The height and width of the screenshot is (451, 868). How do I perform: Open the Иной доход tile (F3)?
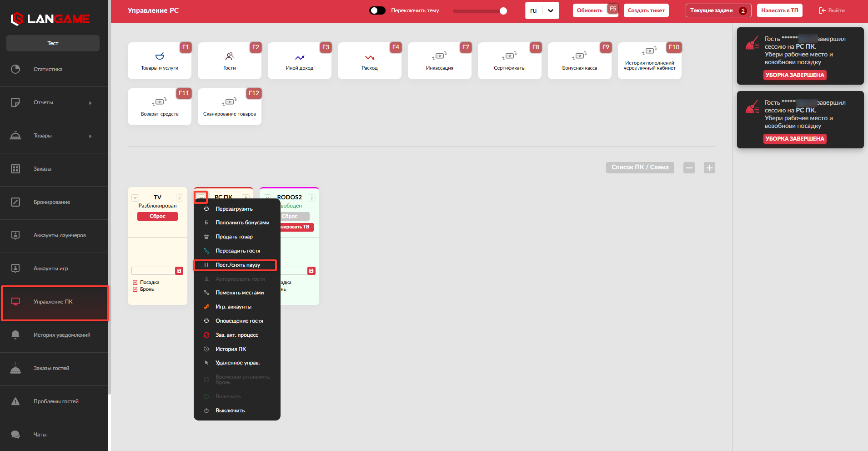coord(300,61)
